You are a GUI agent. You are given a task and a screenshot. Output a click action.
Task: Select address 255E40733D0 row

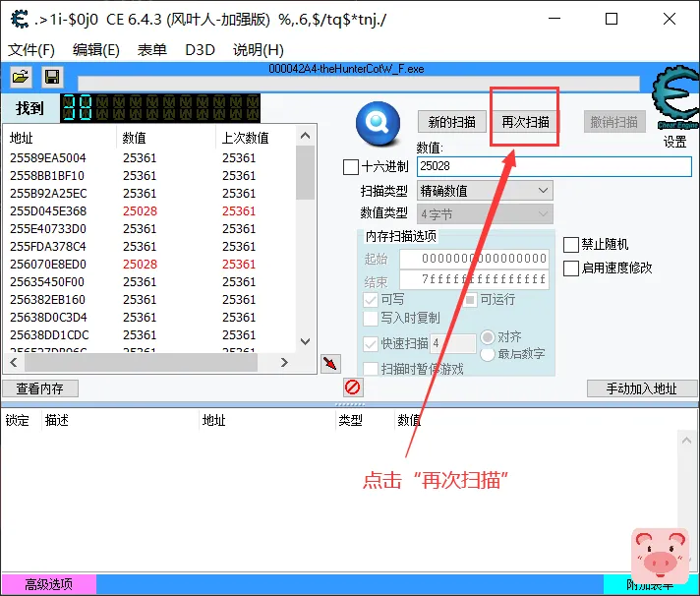click(149, 229)
